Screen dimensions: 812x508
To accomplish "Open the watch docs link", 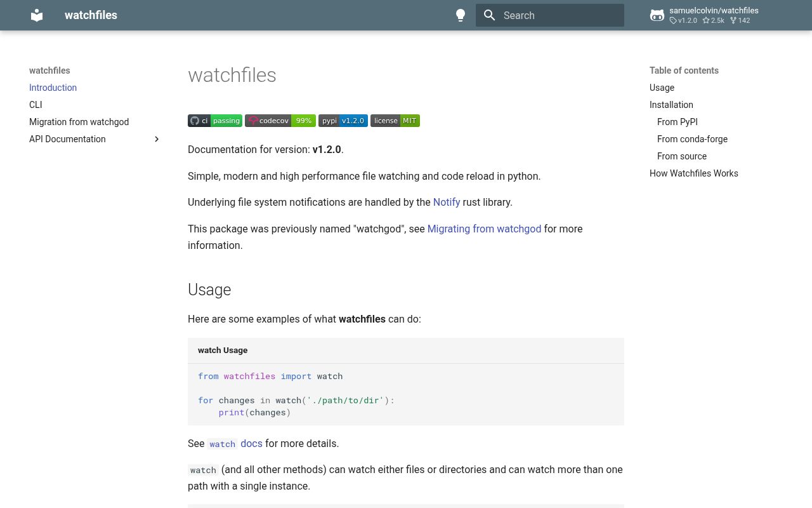I will 235,443.
